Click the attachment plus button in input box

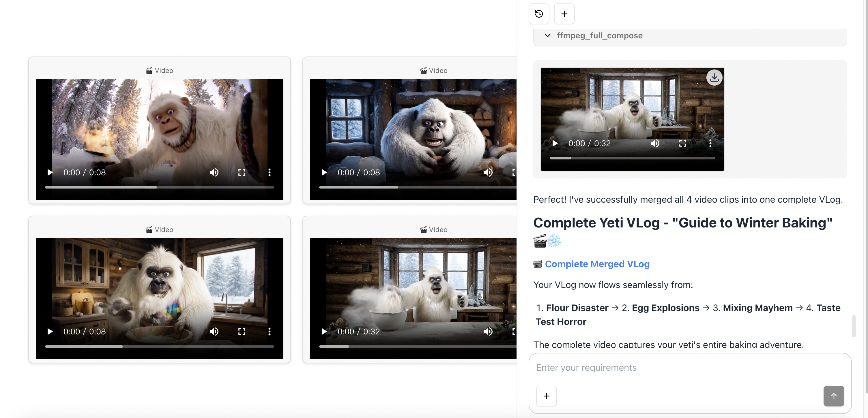546,396
